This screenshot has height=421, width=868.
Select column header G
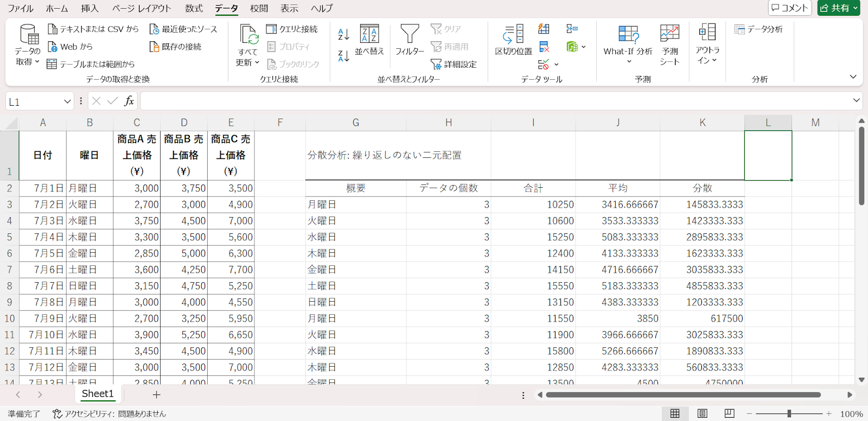356,123
